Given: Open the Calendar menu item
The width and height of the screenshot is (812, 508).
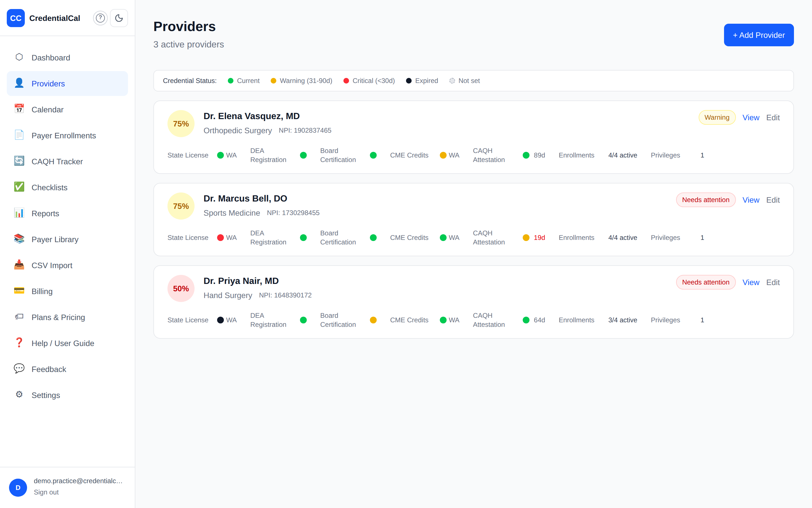Looking at the screenshot, I should tap(67, 110).
